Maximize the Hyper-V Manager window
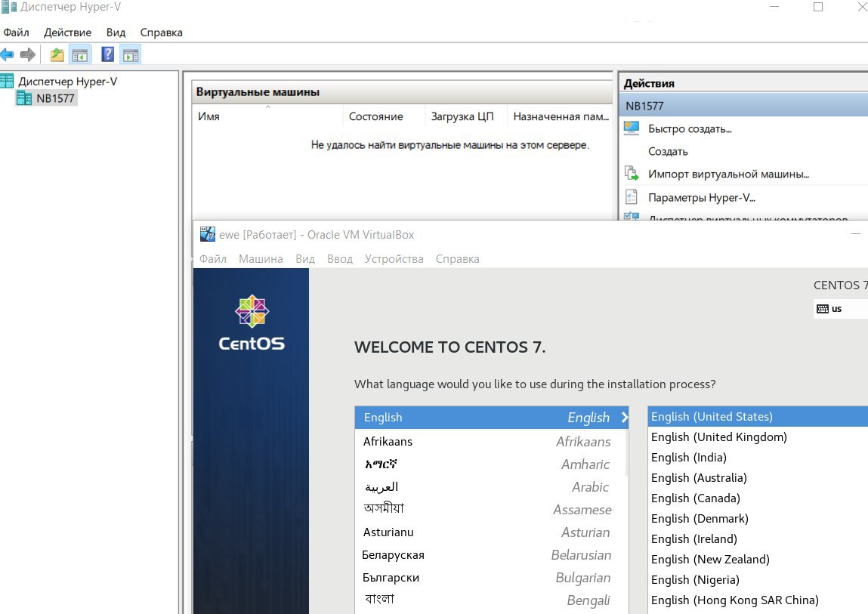Screen dimensions: 868x614 818,7
